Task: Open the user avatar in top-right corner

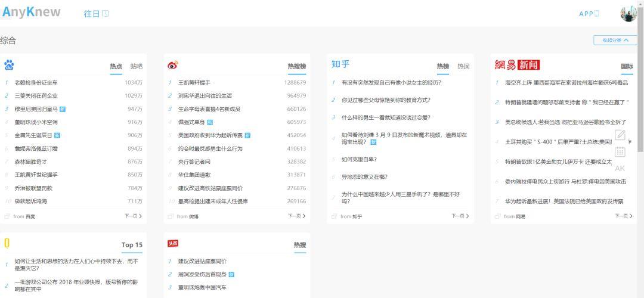Action: tap(628, 14)
